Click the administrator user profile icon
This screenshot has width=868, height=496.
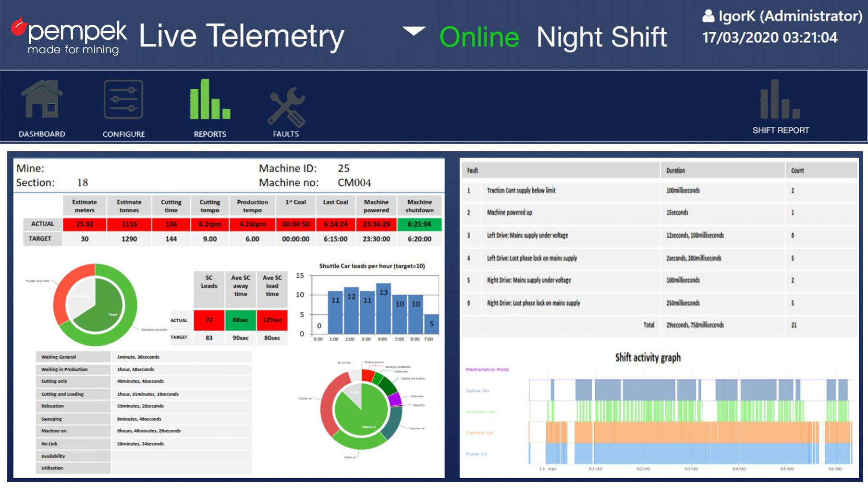708,16
